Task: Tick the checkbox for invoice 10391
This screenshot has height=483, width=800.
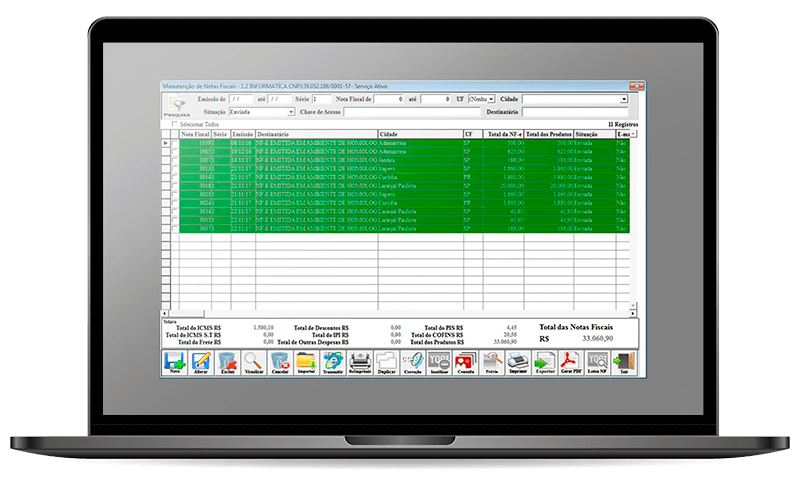Action: 175,144
